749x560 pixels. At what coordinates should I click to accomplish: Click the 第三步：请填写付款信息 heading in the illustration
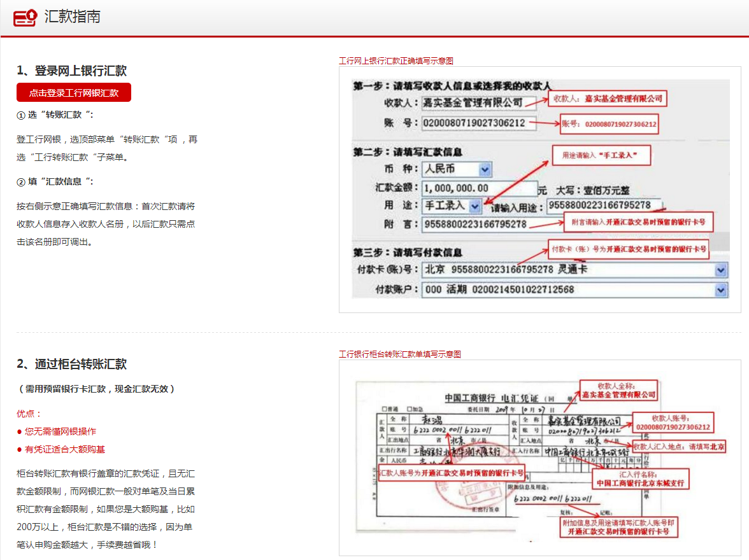[x=408, y=253]
